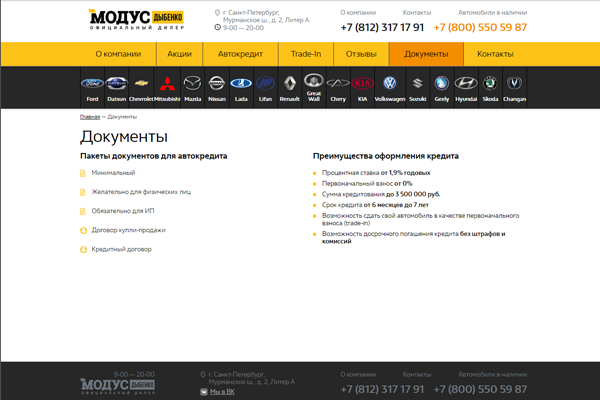Open the Минимальный document package
Image resolution: width=600 pixels, height=400 pixels.
pos(115,173)
